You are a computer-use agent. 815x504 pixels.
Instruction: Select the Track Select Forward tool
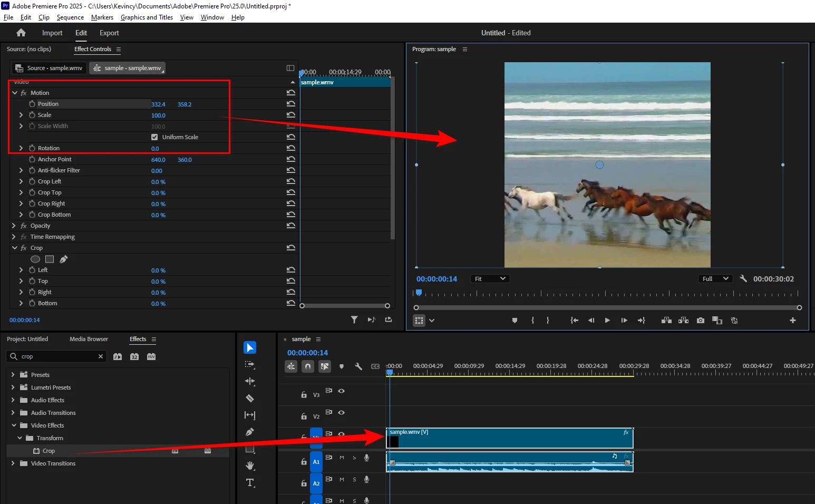coord(250,364)
